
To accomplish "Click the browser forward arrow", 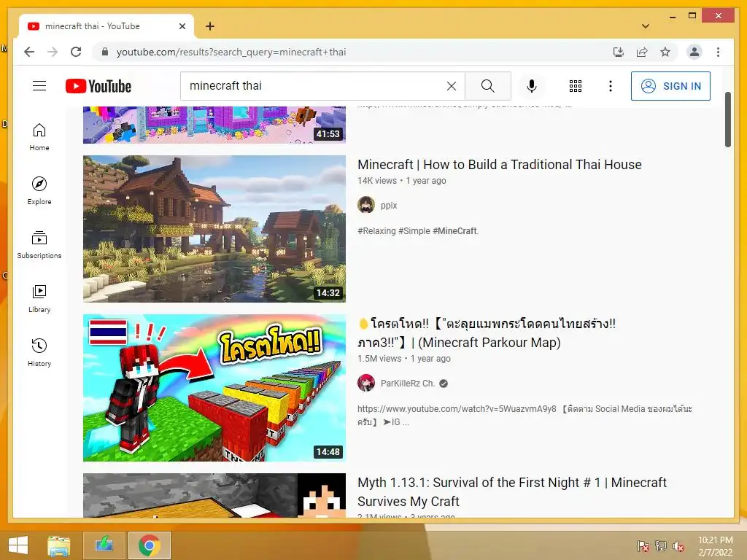I will pyautogui.click(x=53, y=52).
